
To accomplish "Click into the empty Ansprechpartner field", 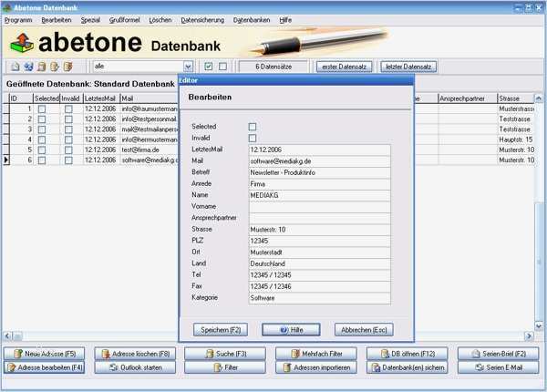I will tap(320, 218).
